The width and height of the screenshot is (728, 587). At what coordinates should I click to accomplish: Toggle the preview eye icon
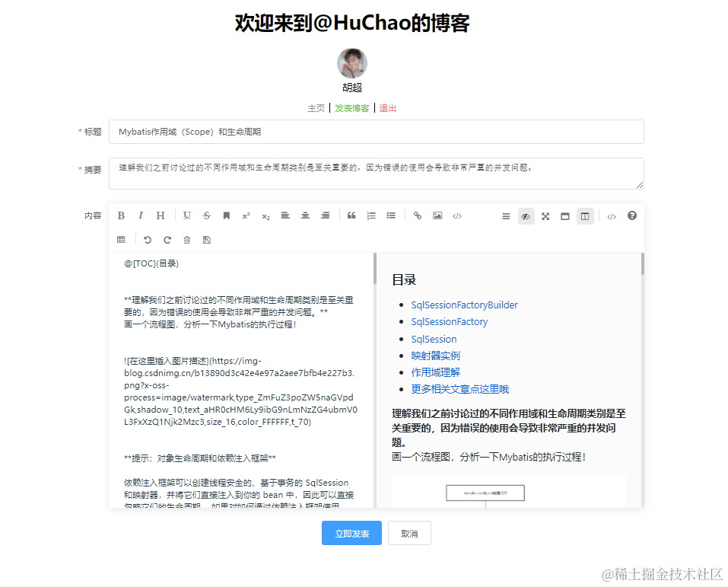tap(526, 216)
